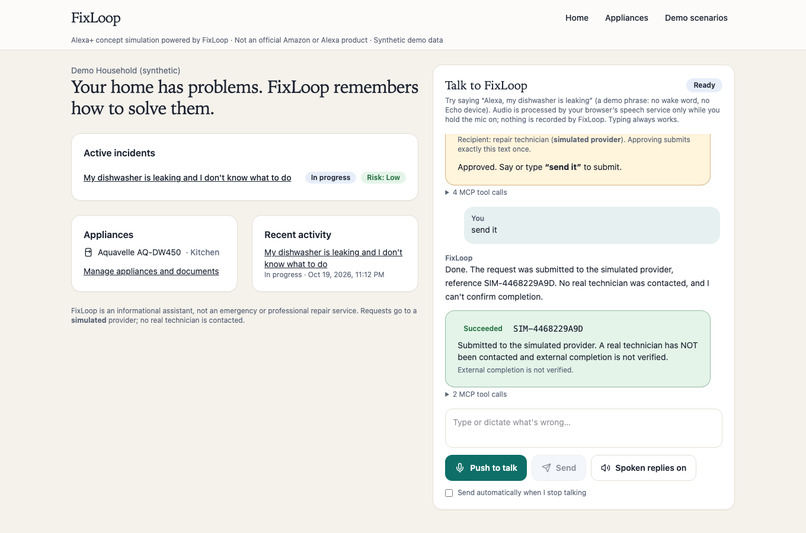806x533 pixels.
Task: Expand the 2 MCP tool calls
Action: tap(476, 394)
